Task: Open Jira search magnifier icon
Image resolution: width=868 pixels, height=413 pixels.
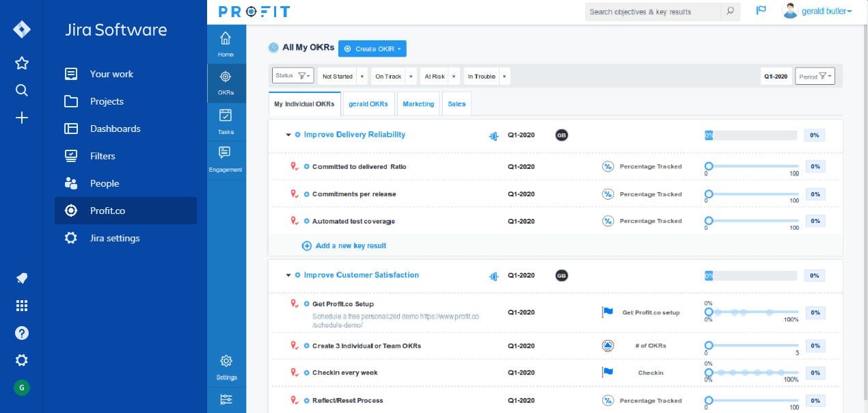Action: 22,90
